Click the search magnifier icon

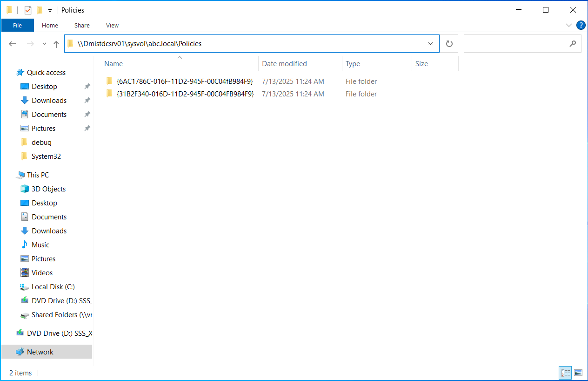coord(573,44)
